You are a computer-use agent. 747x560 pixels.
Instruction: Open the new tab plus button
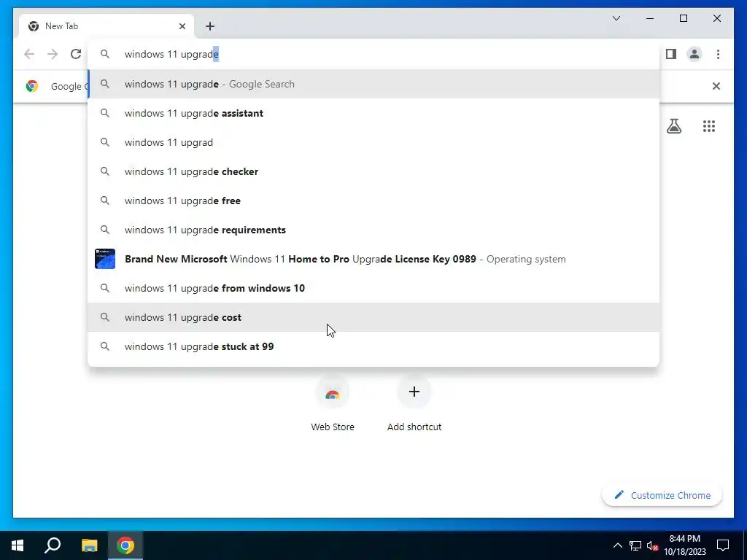pos(209,26)
